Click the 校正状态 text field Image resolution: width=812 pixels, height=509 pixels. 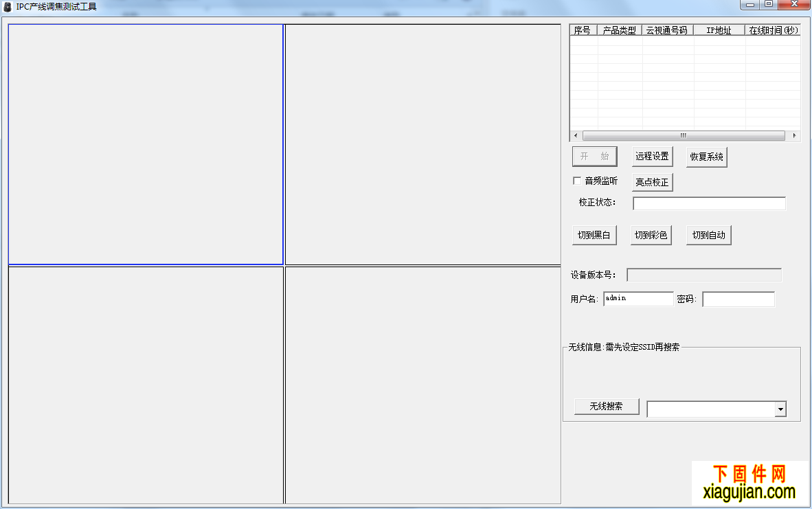pos(709,203)
